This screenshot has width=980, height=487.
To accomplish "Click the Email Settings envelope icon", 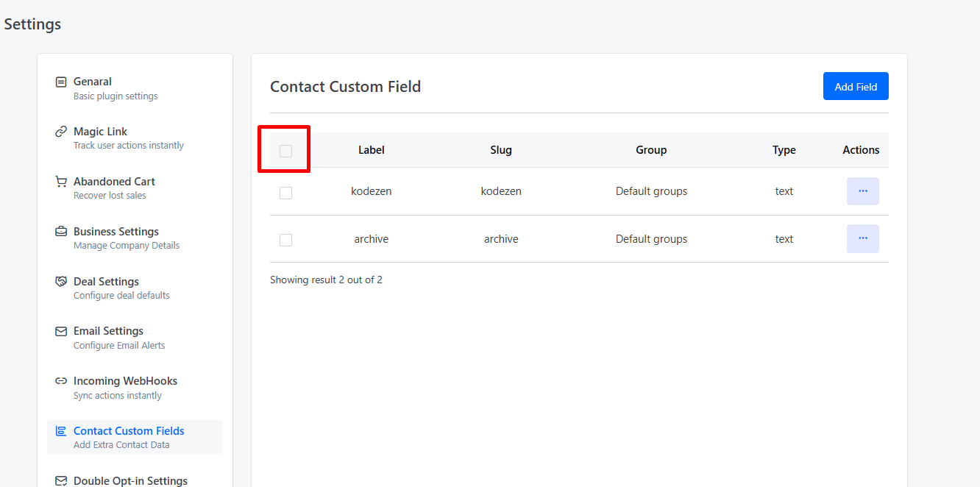I will (61, 331).
